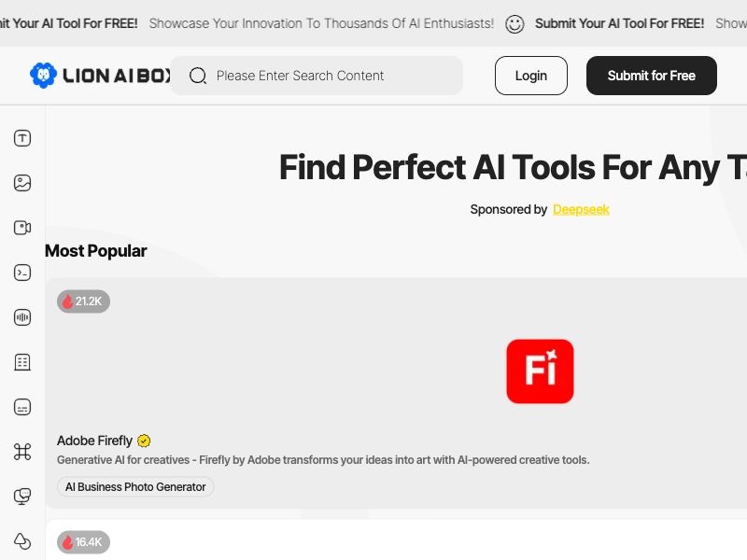Open the monitor chat category icon
The width and height of the screenshot is (747, 560).
[x=22, y=497]
